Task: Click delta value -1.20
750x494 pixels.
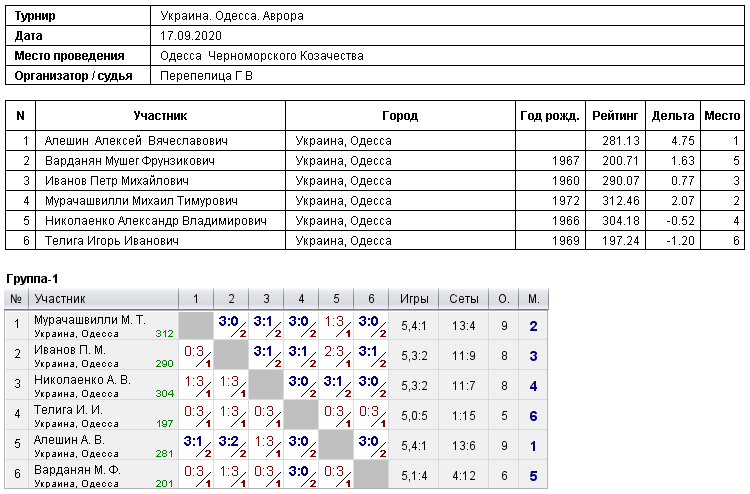Action: click(680, 241)
